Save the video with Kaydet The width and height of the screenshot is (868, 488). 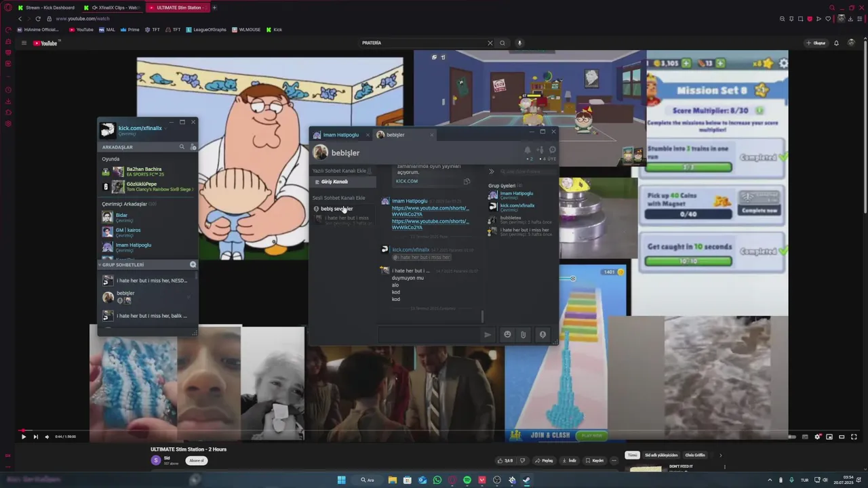coord(595,460)
